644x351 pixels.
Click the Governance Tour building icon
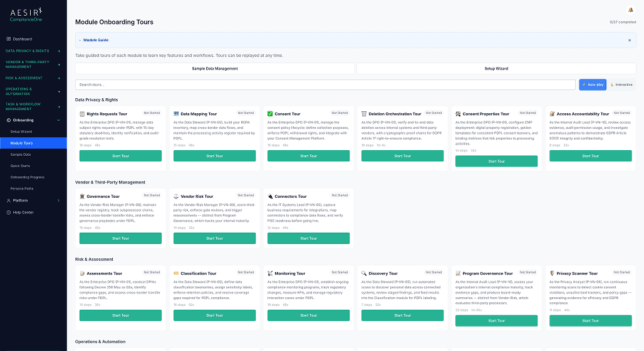[x=82, y=196]
